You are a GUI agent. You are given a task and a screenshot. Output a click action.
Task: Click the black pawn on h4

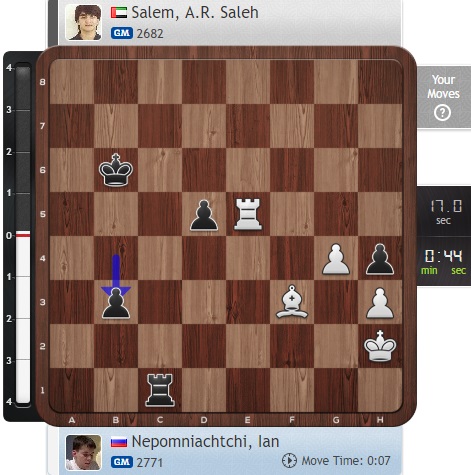point(380,259)
